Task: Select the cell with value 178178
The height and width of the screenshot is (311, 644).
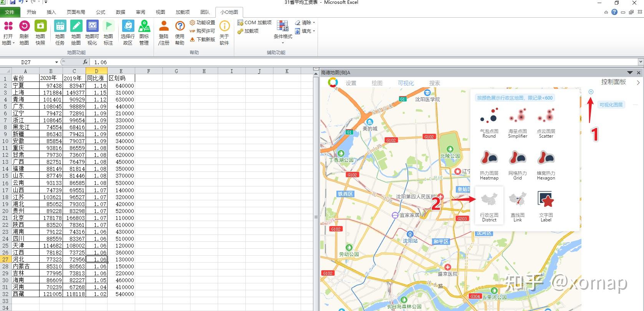Action: [51, 218]
